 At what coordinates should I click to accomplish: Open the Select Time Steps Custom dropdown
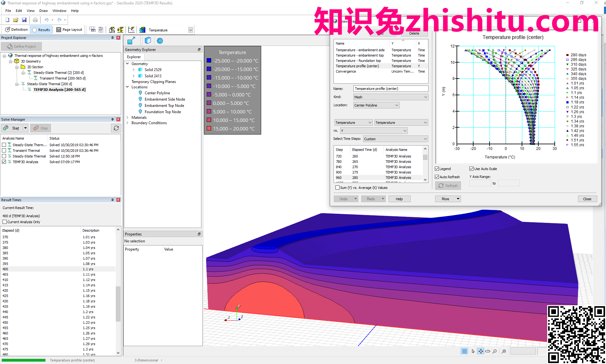[396, 139]
